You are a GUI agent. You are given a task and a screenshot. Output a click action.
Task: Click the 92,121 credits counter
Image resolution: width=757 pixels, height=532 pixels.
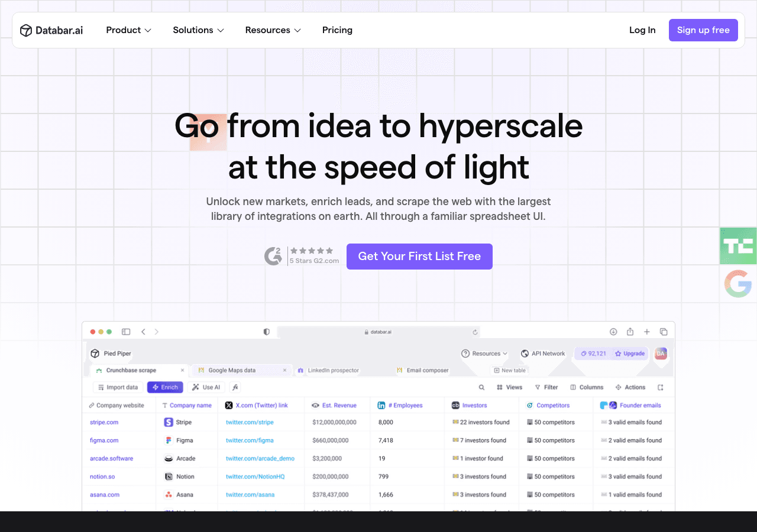(593, 353)
